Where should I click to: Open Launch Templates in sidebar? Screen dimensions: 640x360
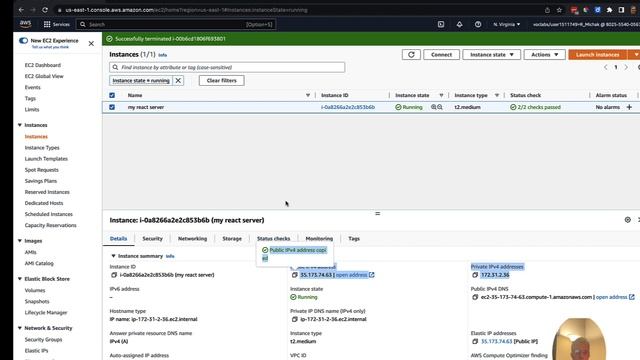46,159
